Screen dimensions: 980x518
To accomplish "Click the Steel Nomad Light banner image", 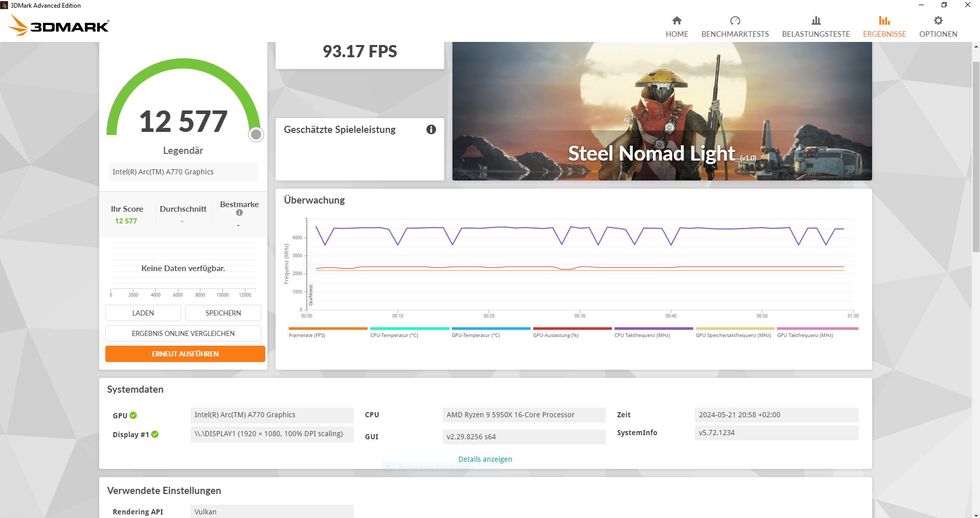I will [x=662, y=111].
